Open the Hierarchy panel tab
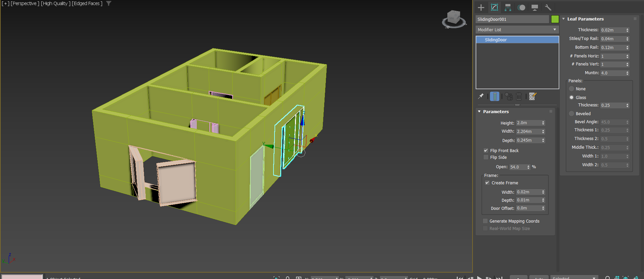This screenshot has height=279, width=644. coord(508,7)
